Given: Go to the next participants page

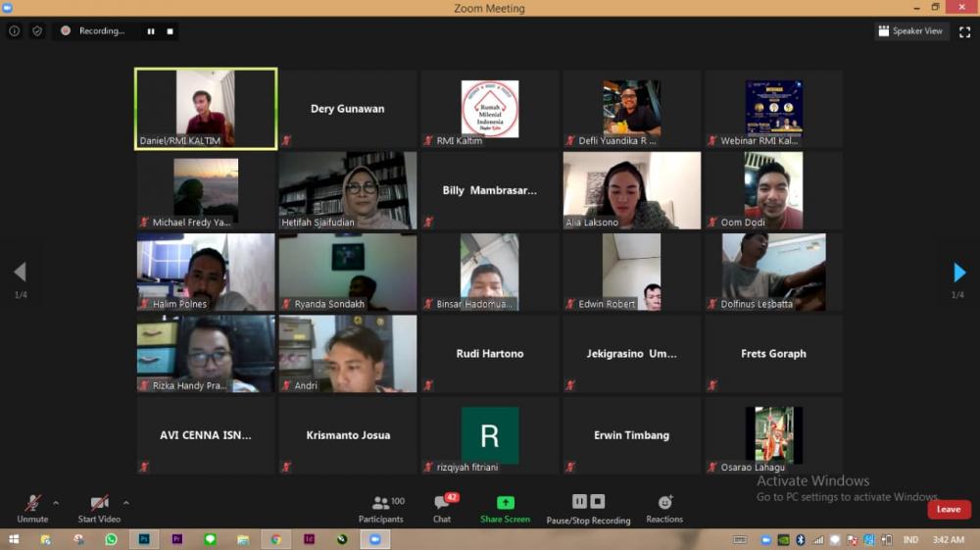Looking at the screenshot, I should 959,272.
